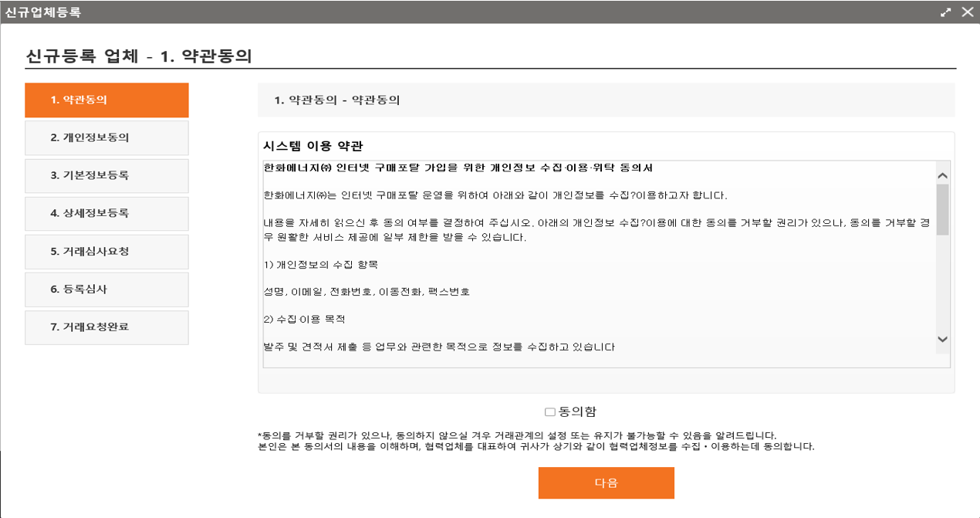Screen dimensions: 980x518
Task: Click the terms scrollbar up arrow
Action: point(942,174)
